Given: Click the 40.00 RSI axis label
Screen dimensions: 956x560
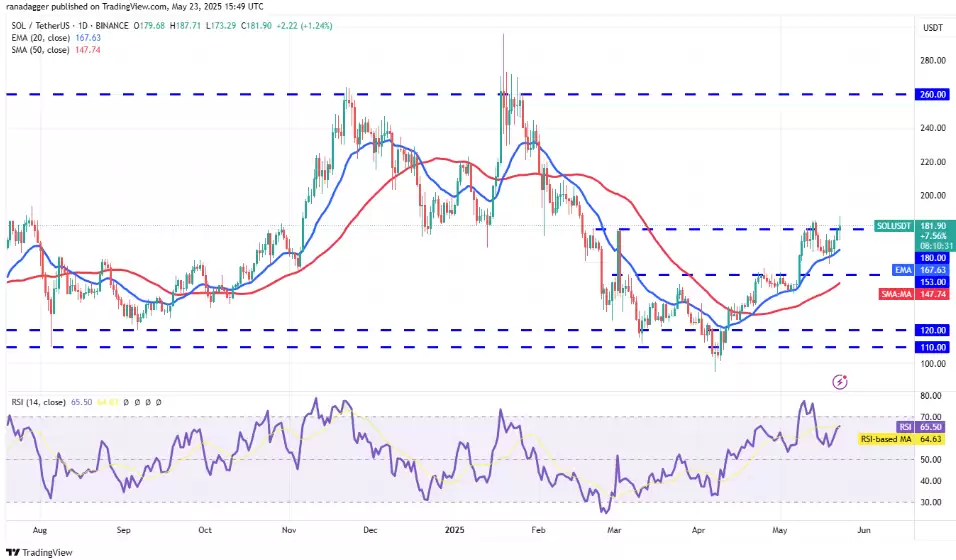Looking at the screenshot, I should point(930,481).
